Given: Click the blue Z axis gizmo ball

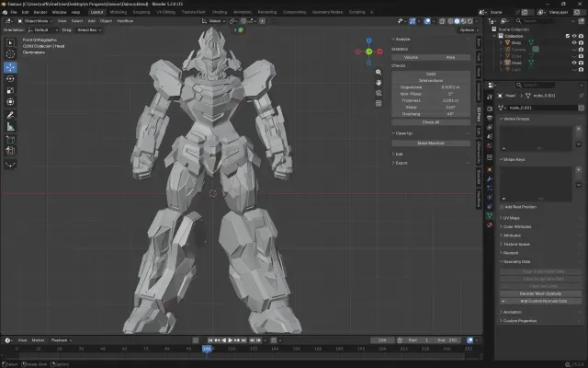Looking at the screenshot, I should 368,40.
